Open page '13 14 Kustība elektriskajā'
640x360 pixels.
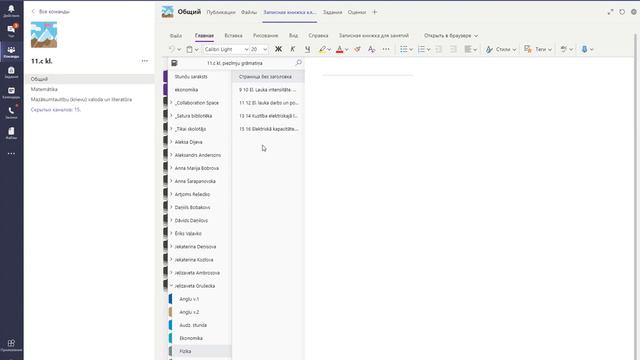pyautogui.click(x=268, y=116)
